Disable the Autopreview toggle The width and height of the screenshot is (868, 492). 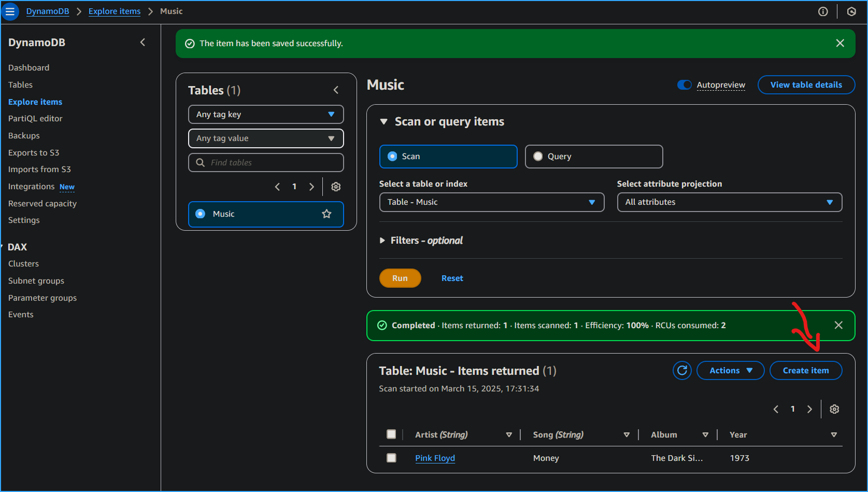coord(684,85)
